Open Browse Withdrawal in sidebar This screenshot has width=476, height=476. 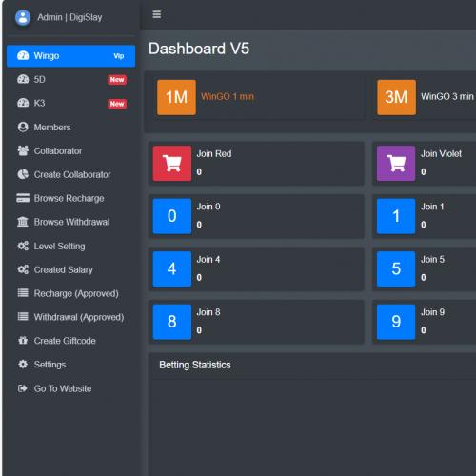click(x=71, y=222)
